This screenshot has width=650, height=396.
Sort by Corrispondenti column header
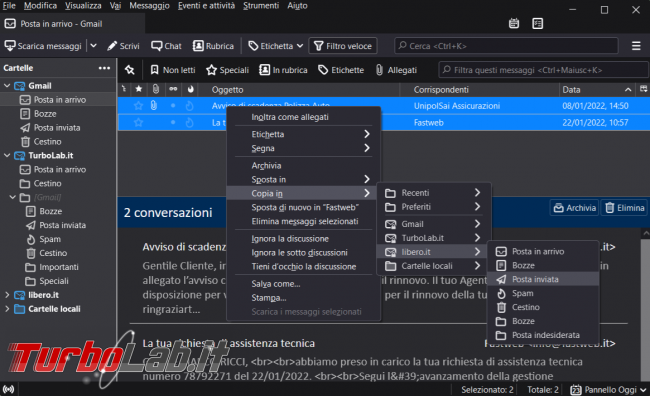point(479,90)
